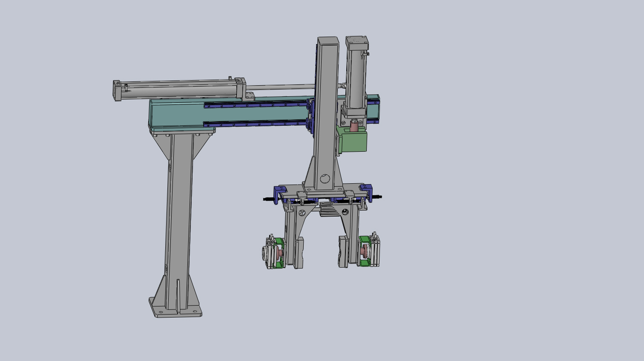The width and height of the screenshot is (644, 361).
Task: Select the left gripper clamp pad
Action: pos(299,253)
